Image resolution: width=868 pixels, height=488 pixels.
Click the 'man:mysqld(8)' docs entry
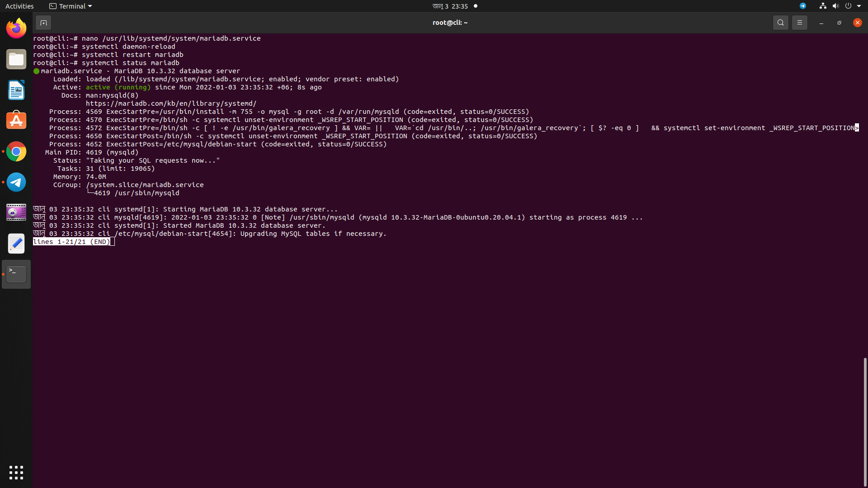pos(112,95)
